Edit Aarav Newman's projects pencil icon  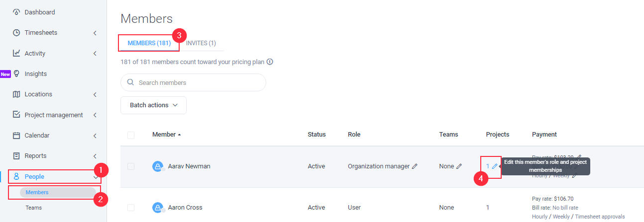tap(494, 166)
